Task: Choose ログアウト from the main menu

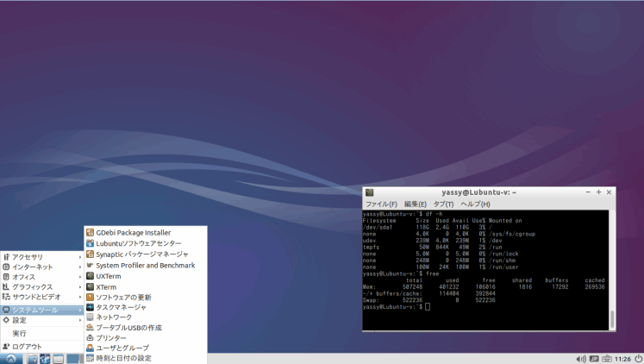Action: pyautogui.click(x=42, y=347)
